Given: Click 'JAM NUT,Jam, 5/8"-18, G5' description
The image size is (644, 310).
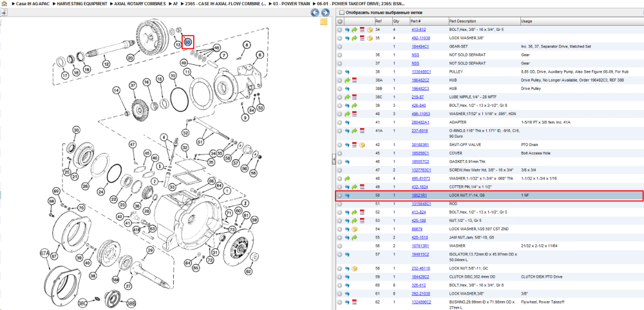Looking at the screenshot, I should point(472,237).
